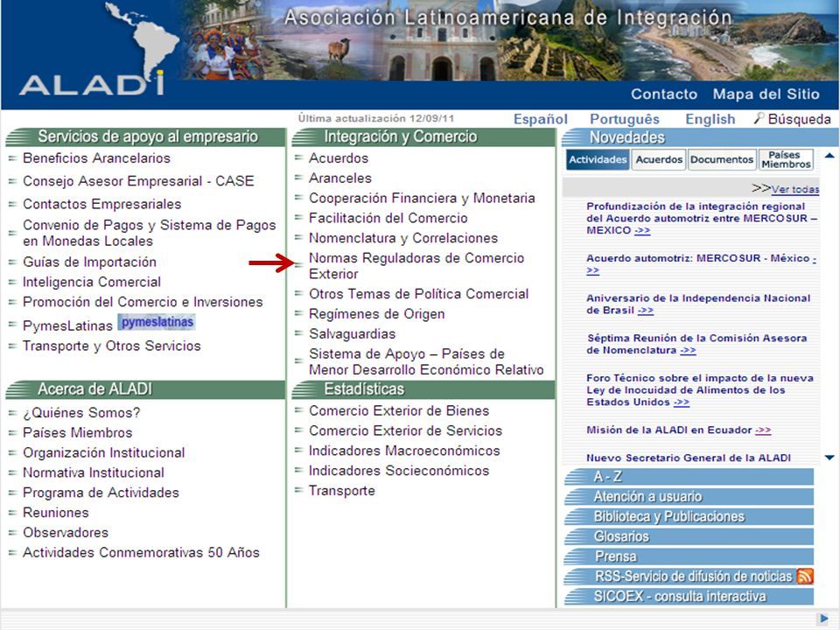The width and height of the screenshot is (840, 630).
Task: Open the PymesLatinas text link
Action: (x=67, y=325)
